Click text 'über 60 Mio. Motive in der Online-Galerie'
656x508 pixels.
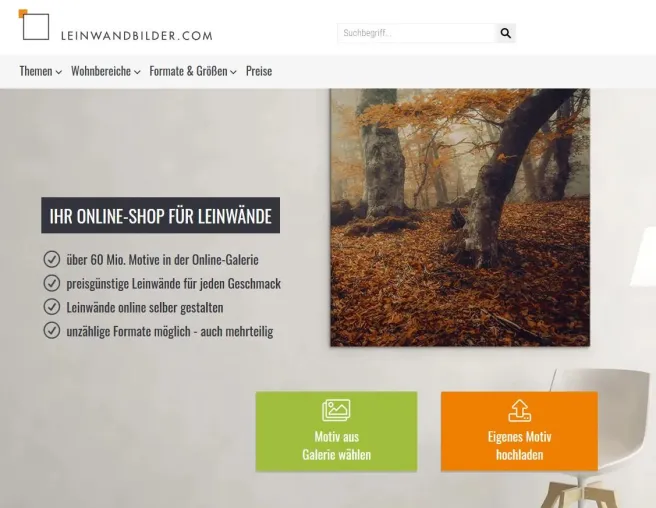[162, 260]
